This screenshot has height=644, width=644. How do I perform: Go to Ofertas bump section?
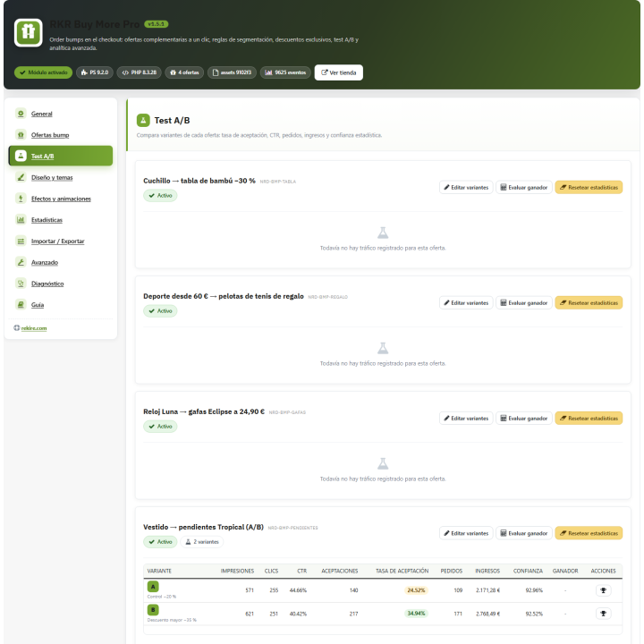tap(61, 135)
